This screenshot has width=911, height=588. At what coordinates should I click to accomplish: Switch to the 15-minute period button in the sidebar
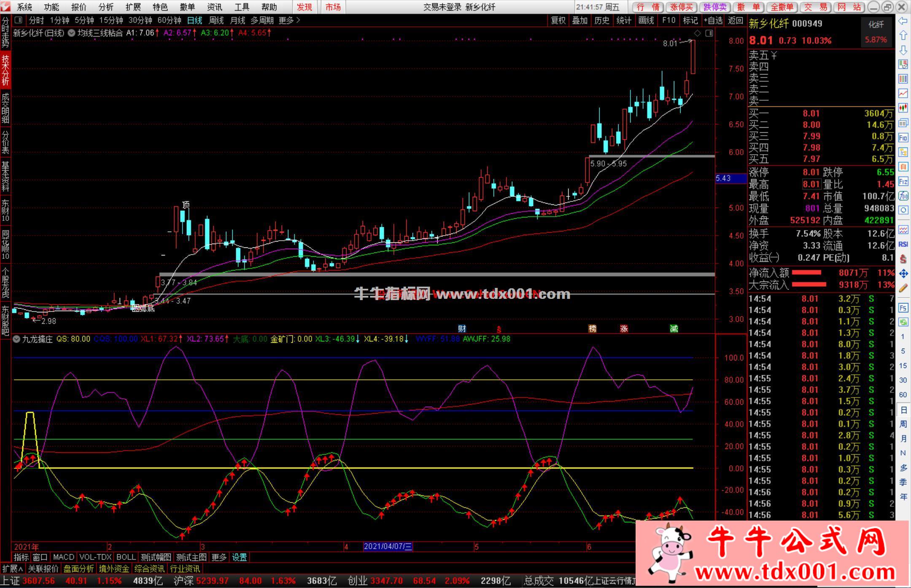[x=903, y=365]
